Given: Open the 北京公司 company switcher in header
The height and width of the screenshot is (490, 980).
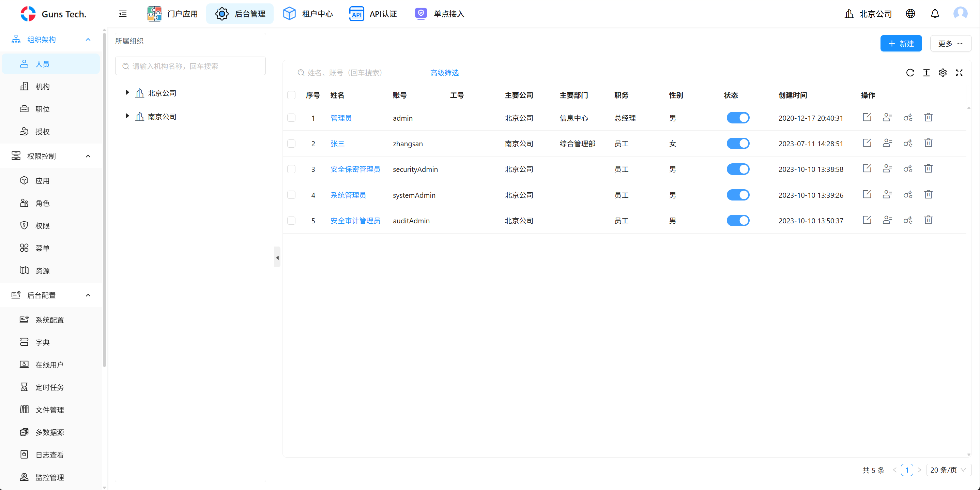Looking at the screenshot, I should pyautogui.click(x=868, y=14).
